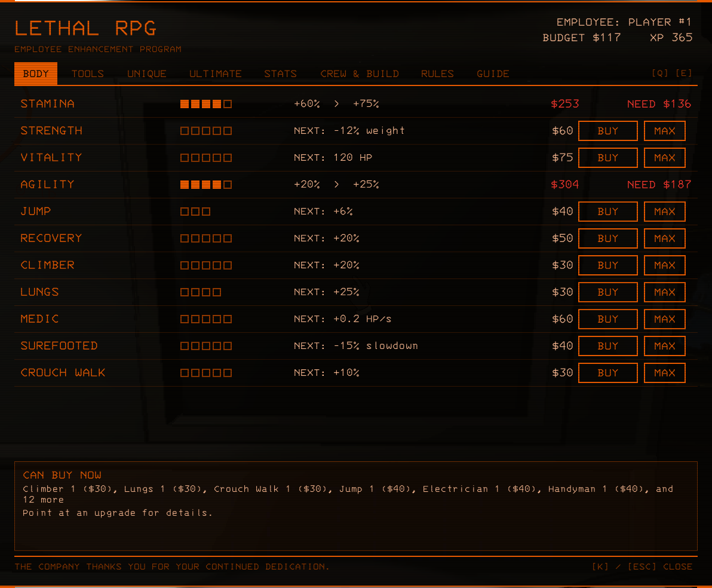Select the STAMINA upgrade row label

[47, 103]
